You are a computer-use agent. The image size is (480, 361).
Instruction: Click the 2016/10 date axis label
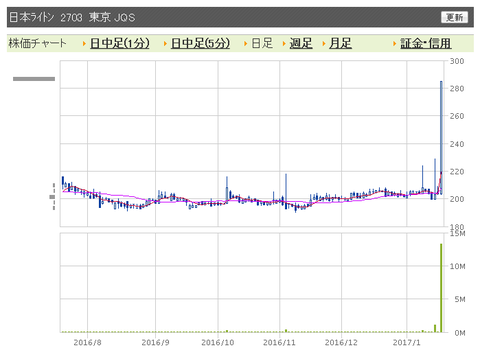(x=218, y=342)
